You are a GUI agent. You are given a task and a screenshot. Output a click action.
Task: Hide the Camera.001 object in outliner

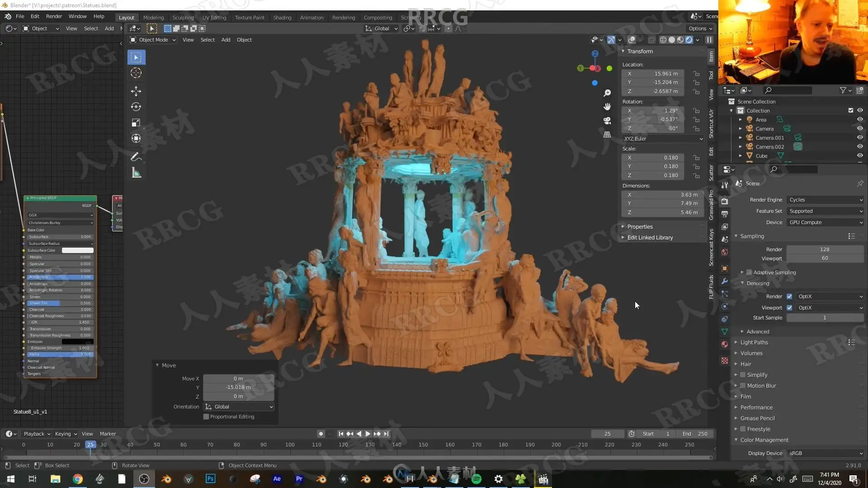(860, 138)
